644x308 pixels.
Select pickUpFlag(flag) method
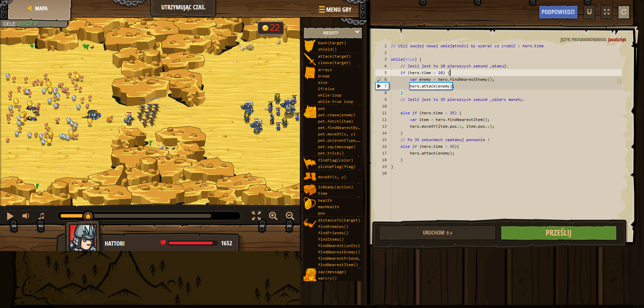(336, 167)
